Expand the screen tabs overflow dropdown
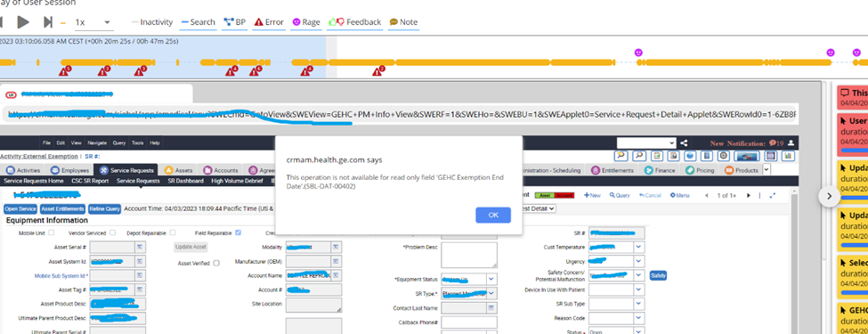Screen dimensions: 868x334 767,170
